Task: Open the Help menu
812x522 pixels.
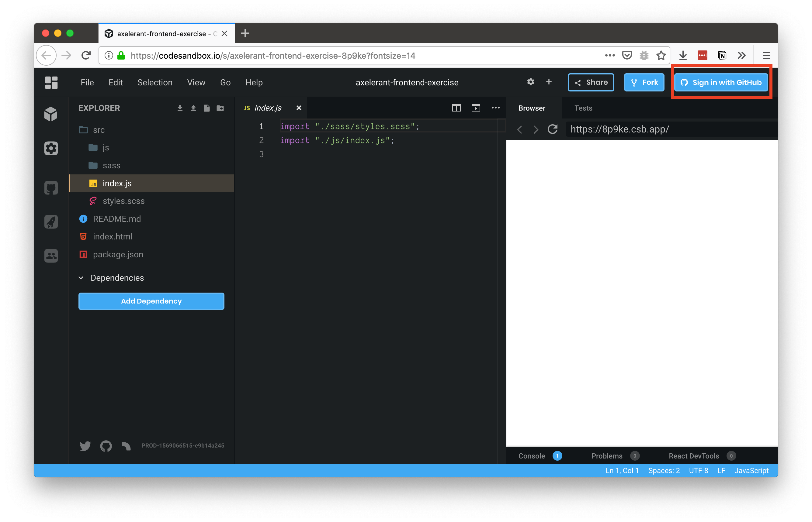Action: click(254, 82)
